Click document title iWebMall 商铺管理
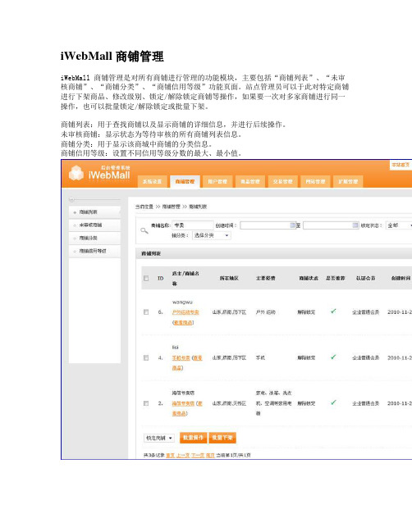This screenshot has height=532, width=412. pos(112,56)
